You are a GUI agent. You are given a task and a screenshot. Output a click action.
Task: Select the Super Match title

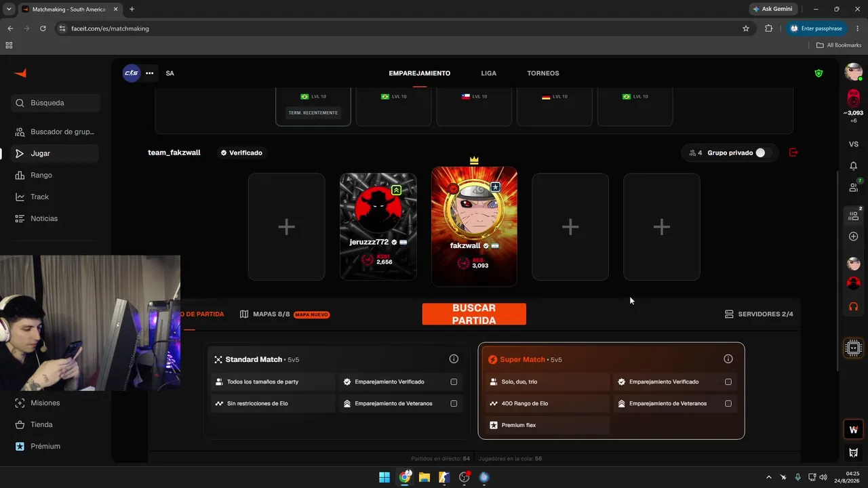522,359
